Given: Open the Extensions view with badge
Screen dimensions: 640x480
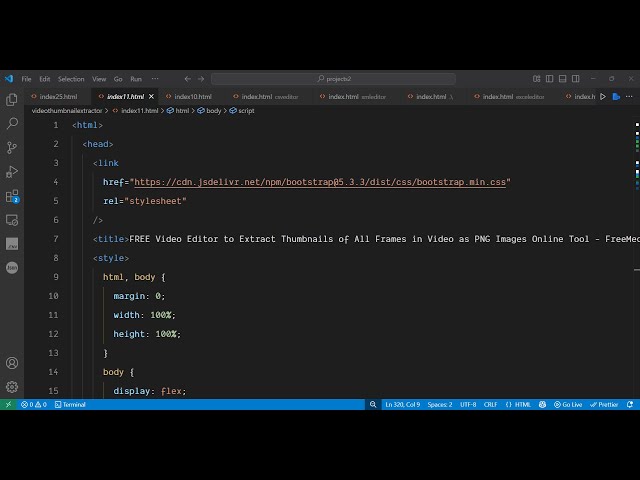Looking at the screenshot, I should coord(12,196).
